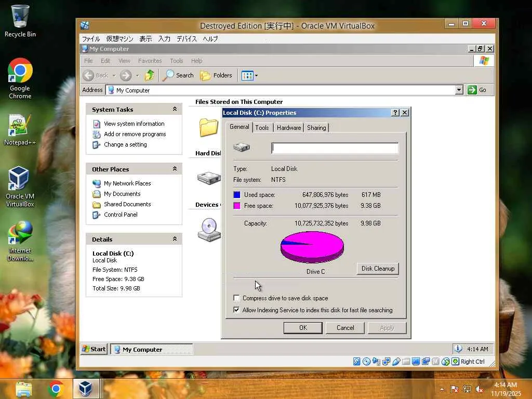Click the Drive C pie chart

312,247
